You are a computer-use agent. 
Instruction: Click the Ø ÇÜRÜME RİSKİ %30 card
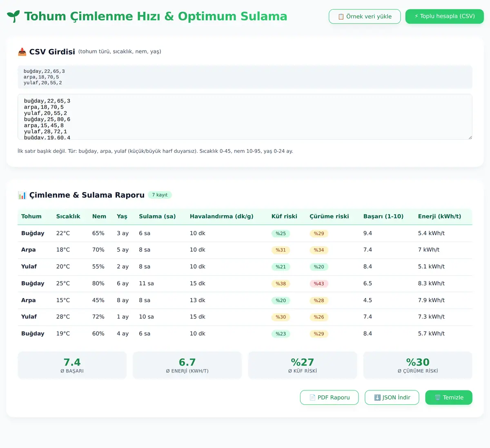pyautogui.click(x=418, y=365)
